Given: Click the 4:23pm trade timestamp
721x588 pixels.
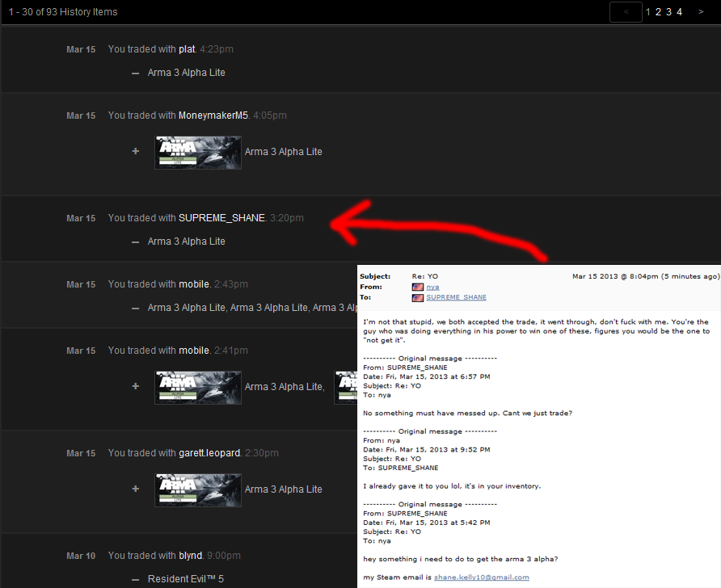Looking at the screenshot, I should click(217, 49).
